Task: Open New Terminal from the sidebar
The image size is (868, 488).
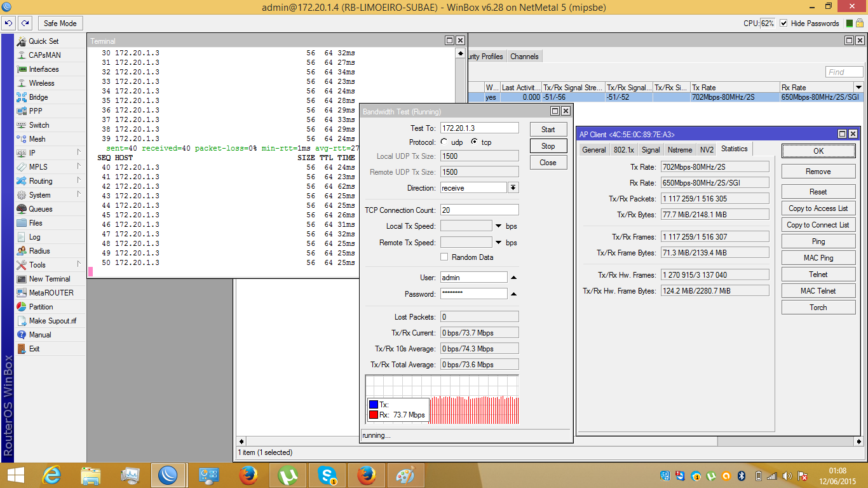Action: pos(50,279)
